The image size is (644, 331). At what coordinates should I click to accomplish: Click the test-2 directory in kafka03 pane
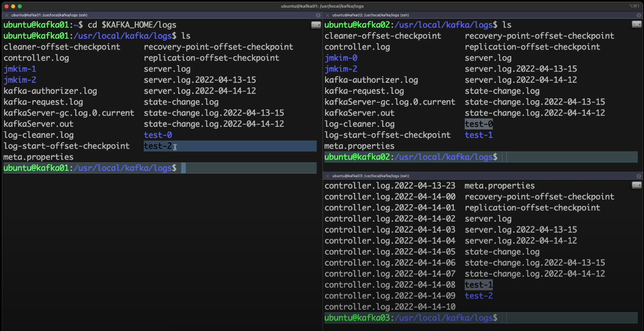pyautogui.click(x=479, y=296)
